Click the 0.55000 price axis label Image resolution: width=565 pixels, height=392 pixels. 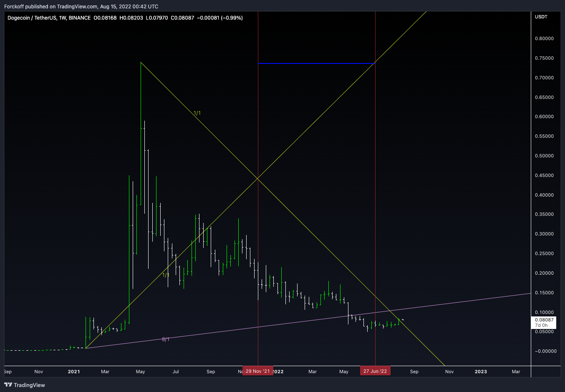(x=544, y=136)
